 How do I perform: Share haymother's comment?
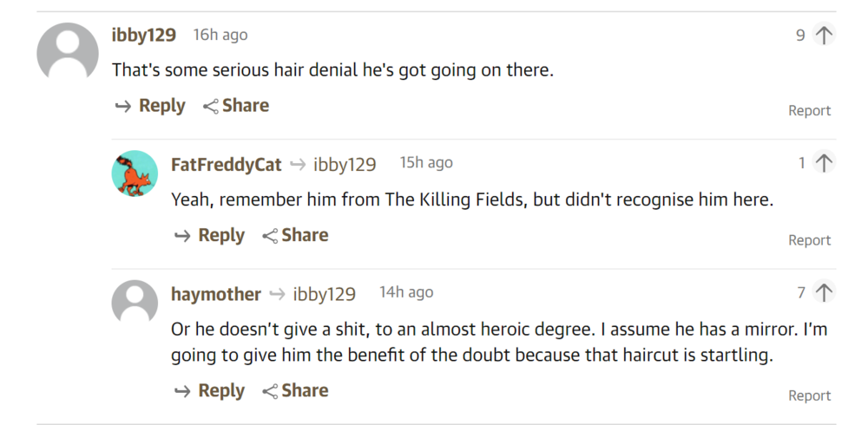295,390
